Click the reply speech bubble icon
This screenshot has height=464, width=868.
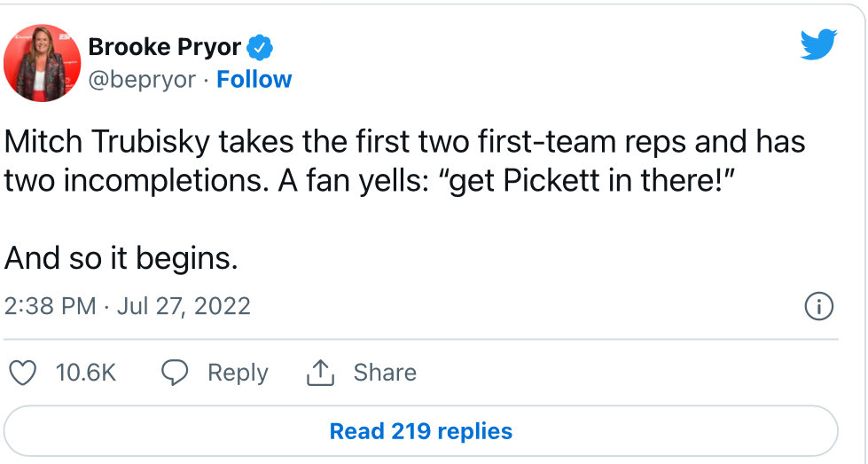(x=175, y=372)
